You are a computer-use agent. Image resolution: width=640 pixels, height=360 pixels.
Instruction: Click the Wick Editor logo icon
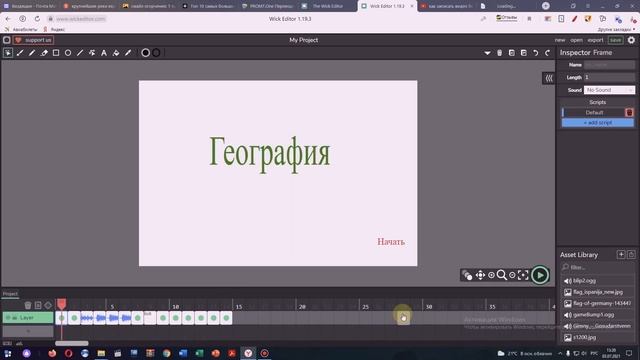click(7, 40)
